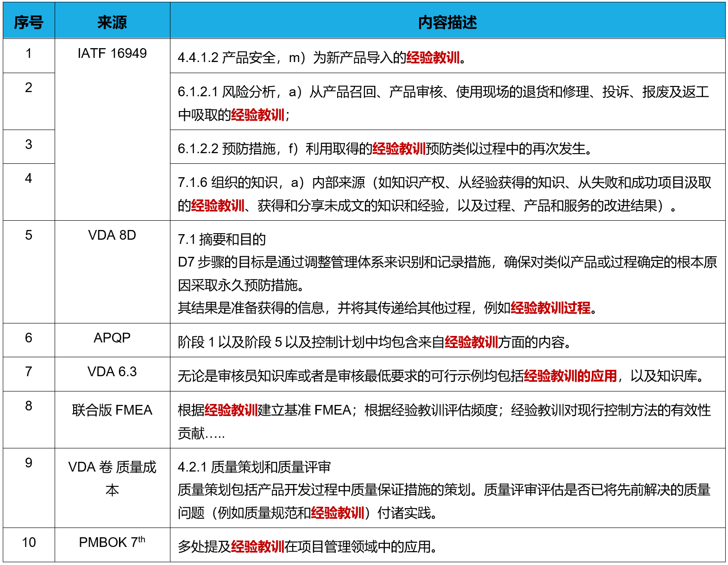Click the "VDA 8D" source cell
Screen dimensions: 728x565
click(x=112, y=235)
